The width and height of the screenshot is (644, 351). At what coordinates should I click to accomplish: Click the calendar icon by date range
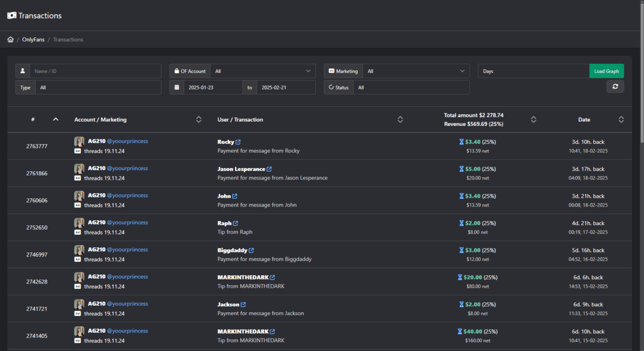[x=177, y=87]
